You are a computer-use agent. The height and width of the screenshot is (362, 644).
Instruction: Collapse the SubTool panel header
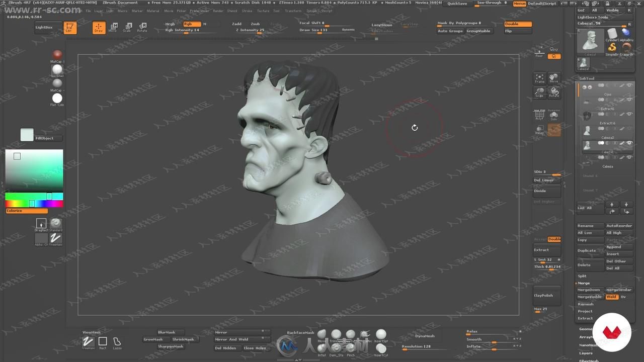[587, 78]
